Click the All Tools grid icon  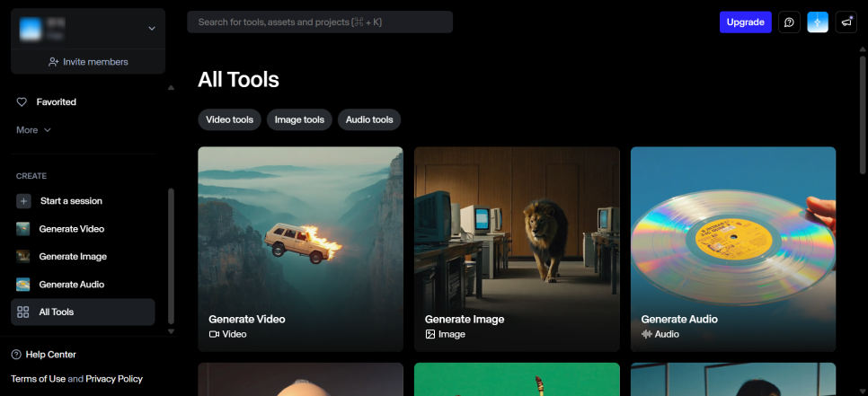pyautogui.click(x=23, y=312)
